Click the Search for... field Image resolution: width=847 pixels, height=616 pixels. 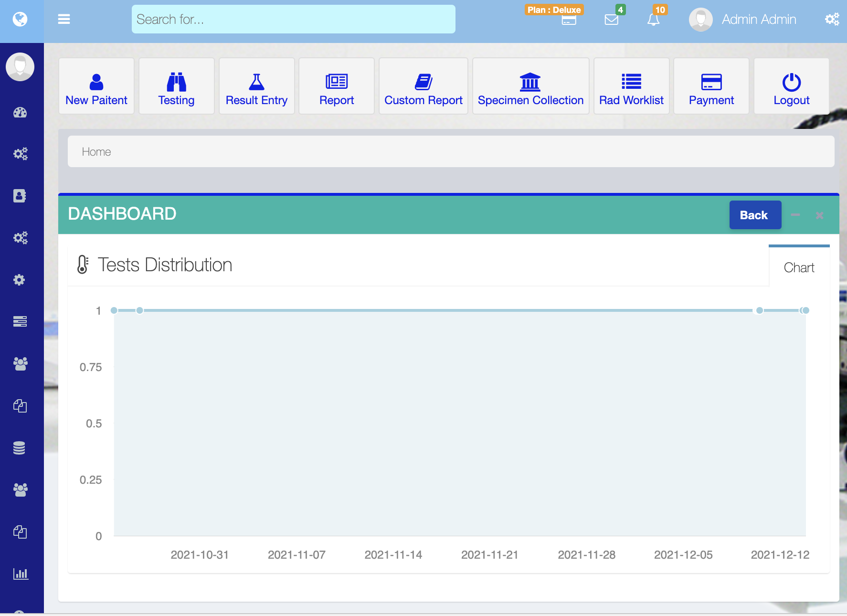pos(293,19)
